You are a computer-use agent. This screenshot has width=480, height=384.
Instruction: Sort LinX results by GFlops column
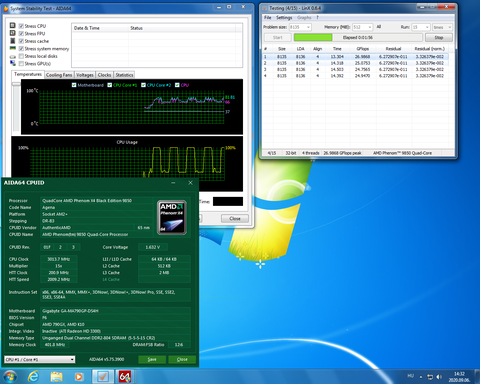tap(362, 49)
